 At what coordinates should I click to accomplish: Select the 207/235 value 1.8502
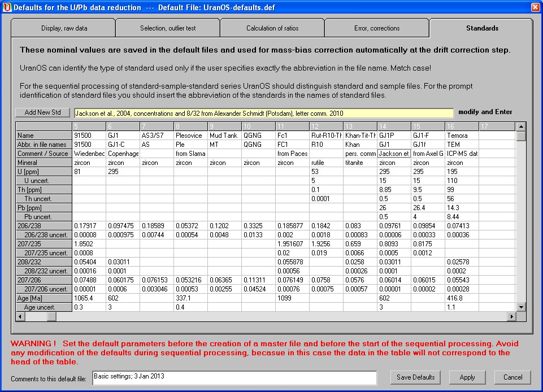click(89, 244)
